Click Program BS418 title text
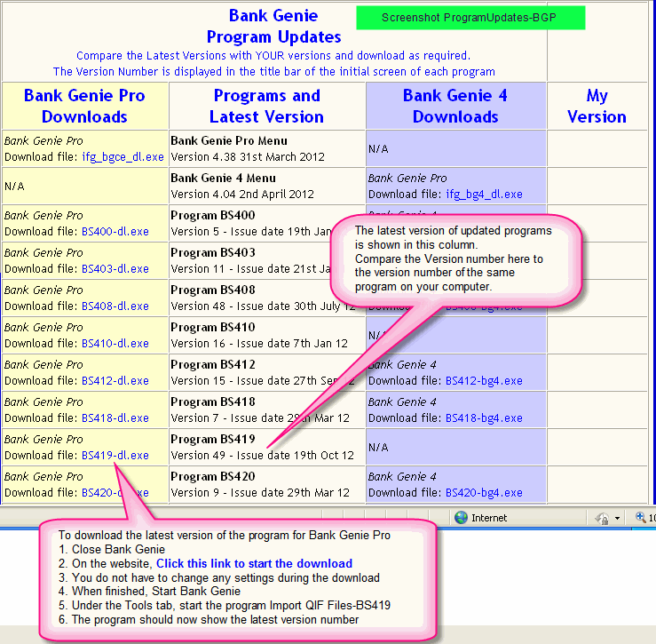This screenshot has height=644, width=656. [213, 402]
